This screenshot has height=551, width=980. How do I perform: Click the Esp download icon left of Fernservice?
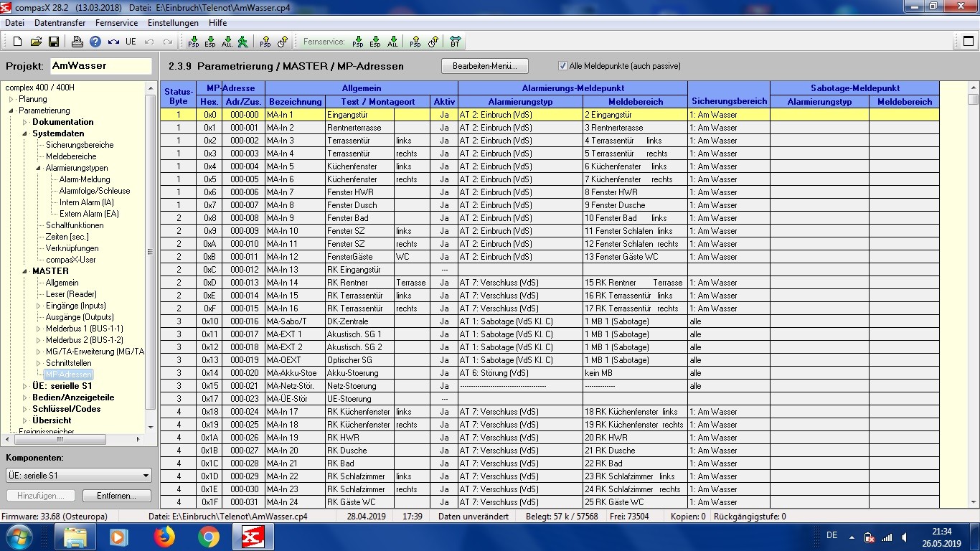(x=211, y=42)
